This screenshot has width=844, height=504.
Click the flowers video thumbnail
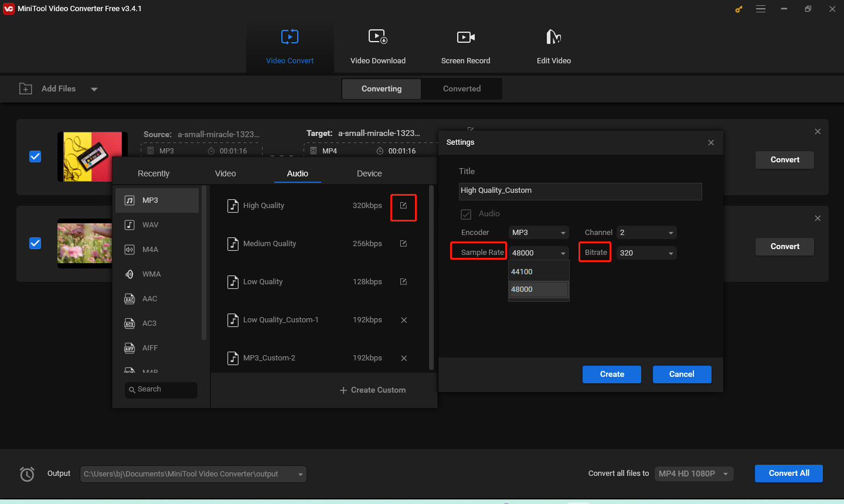point(84,243)
